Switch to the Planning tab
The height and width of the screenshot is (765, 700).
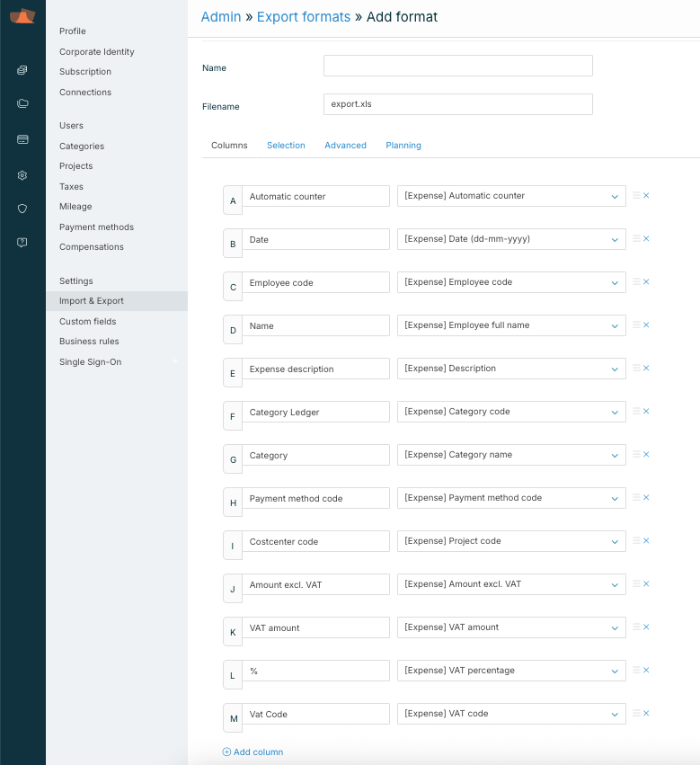(403, 146)
